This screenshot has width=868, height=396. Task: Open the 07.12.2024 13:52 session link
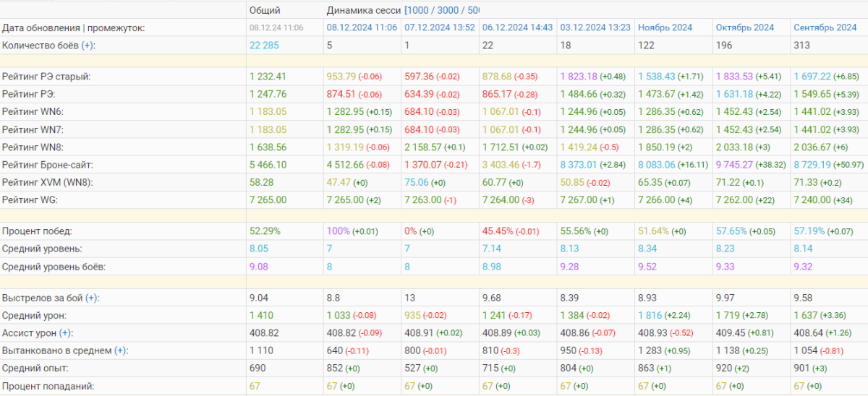[x=440, y=27]
